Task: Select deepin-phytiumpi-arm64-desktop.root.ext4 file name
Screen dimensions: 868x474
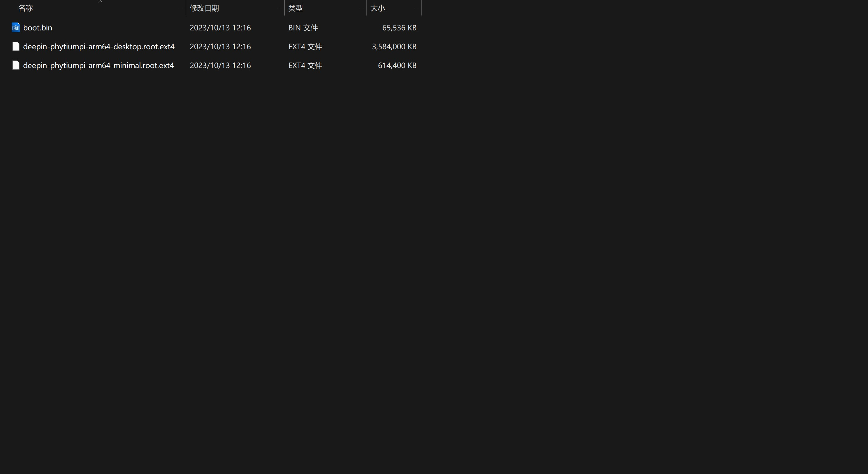Action: [99, 47]
